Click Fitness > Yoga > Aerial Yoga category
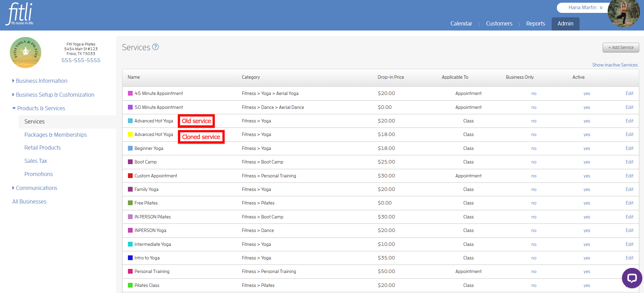 270,93
